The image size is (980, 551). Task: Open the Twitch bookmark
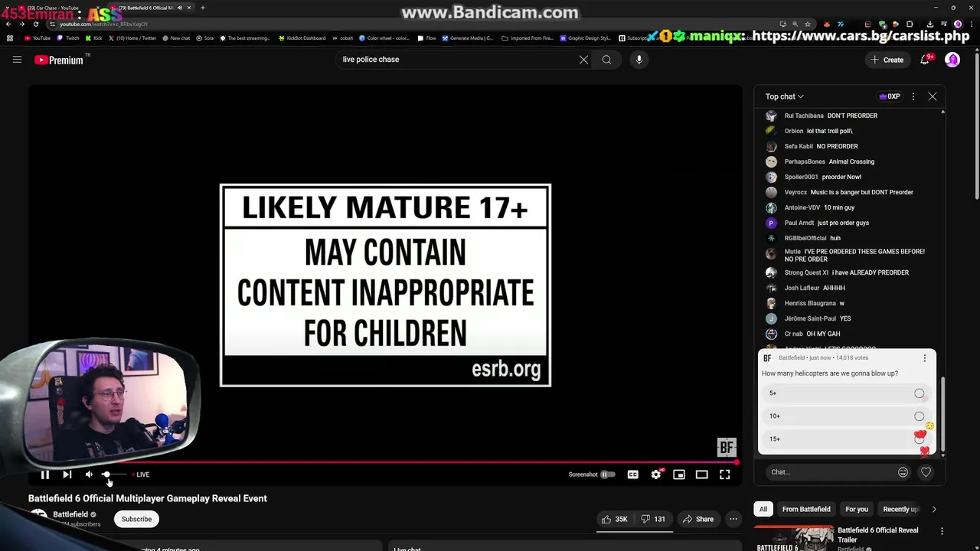68,38
